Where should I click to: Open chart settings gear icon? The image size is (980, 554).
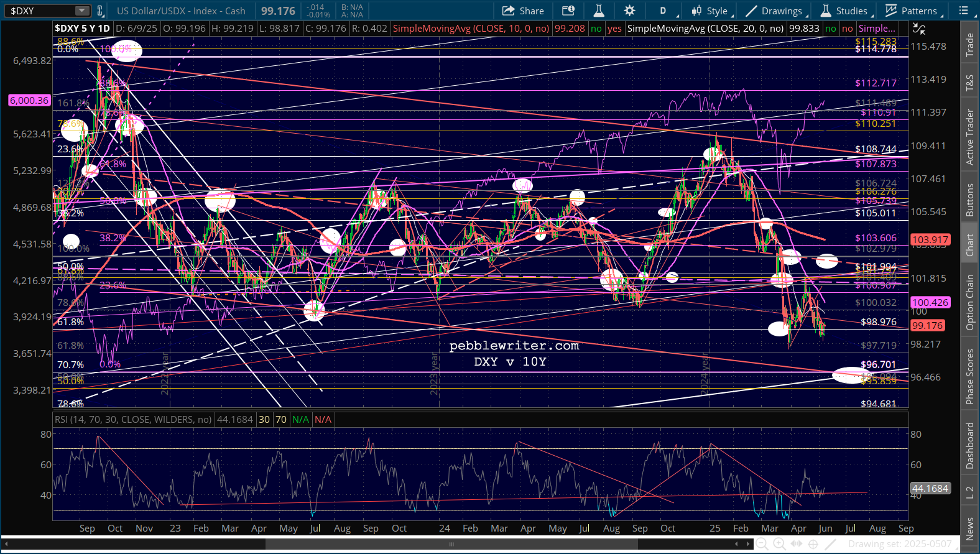(629, 11)
